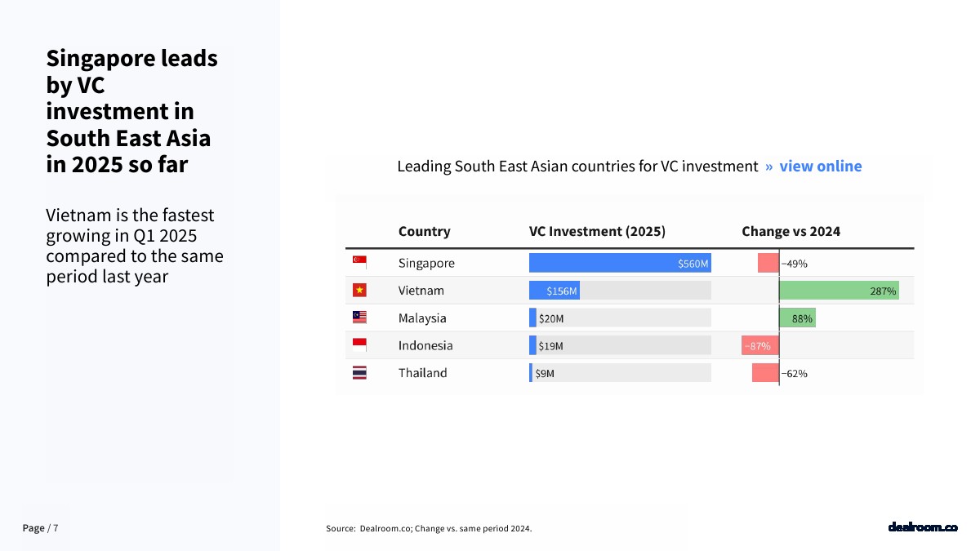The width and height of the screenshot is (980, 551).
Task: Click the slide title about Singapore leading
Action: click(131, 111)
